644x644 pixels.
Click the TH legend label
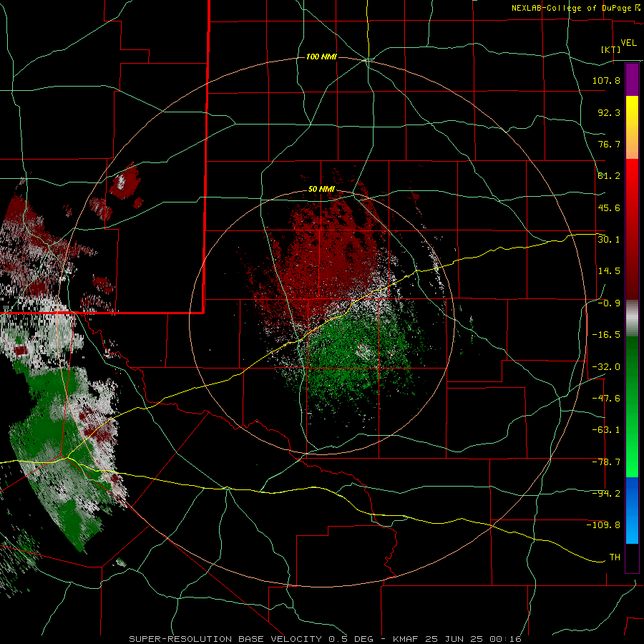click(615, 557)
